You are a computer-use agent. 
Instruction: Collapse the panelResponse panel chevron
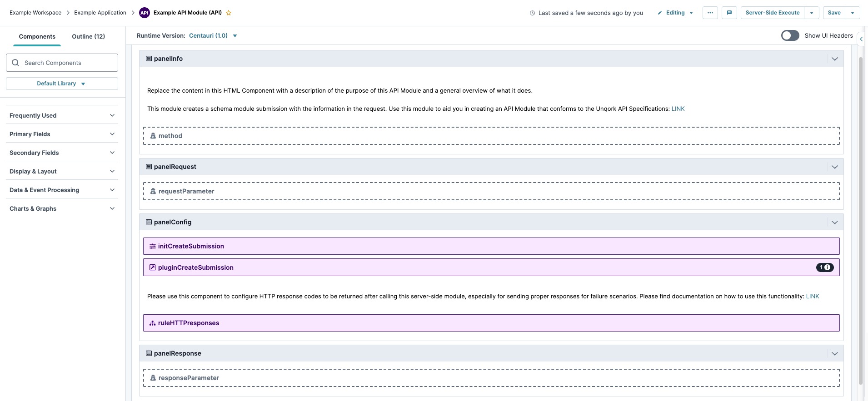coord(834,354)
